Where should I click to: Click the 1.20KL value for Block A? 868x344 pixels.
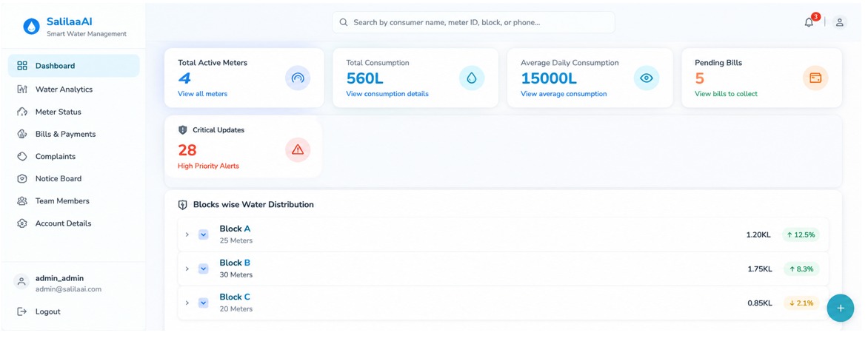click(758, 235)
